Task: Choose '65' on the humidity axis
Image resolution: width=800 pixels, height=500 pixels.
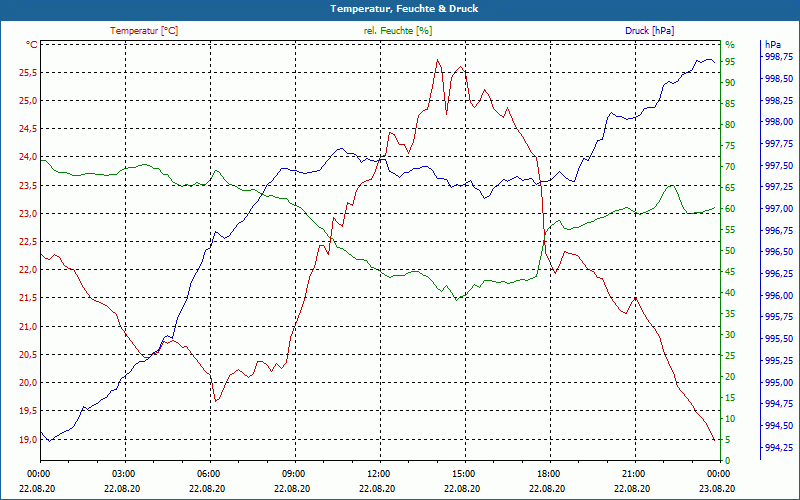Action: [730, 188]
